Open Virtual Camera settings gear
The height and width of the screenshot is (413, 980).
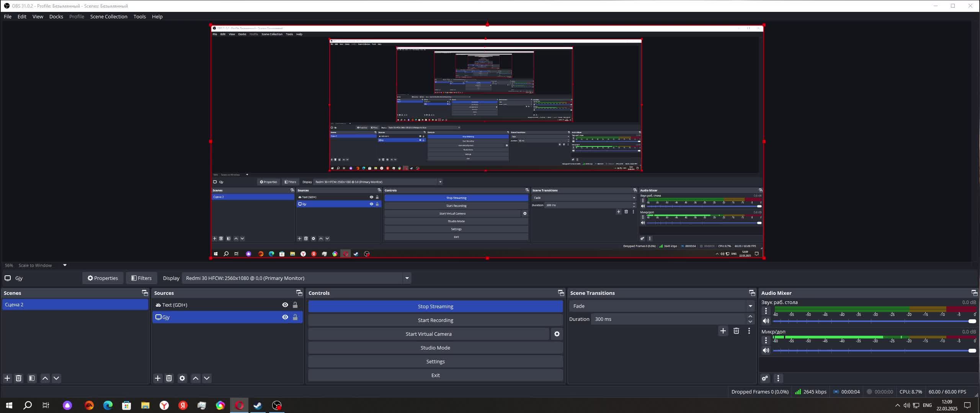pos(557,334)
